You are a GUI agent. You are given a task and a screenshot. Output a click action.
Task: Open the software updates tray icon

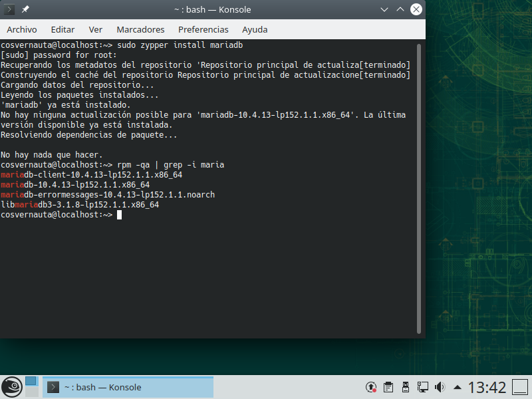[x=371, y=387]
